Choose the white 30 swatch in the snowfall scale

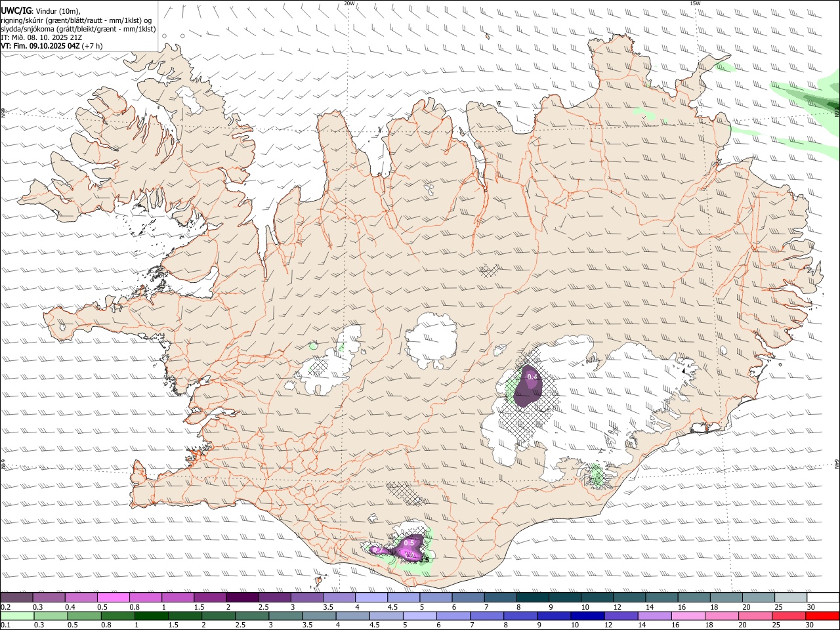[824, 597]
